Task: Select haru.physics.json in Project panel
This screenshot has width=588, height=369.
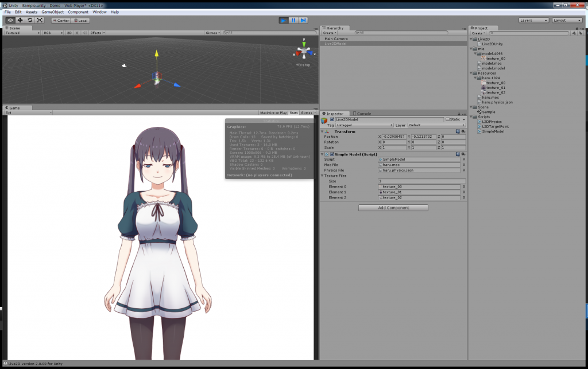Action: point(497,102)
